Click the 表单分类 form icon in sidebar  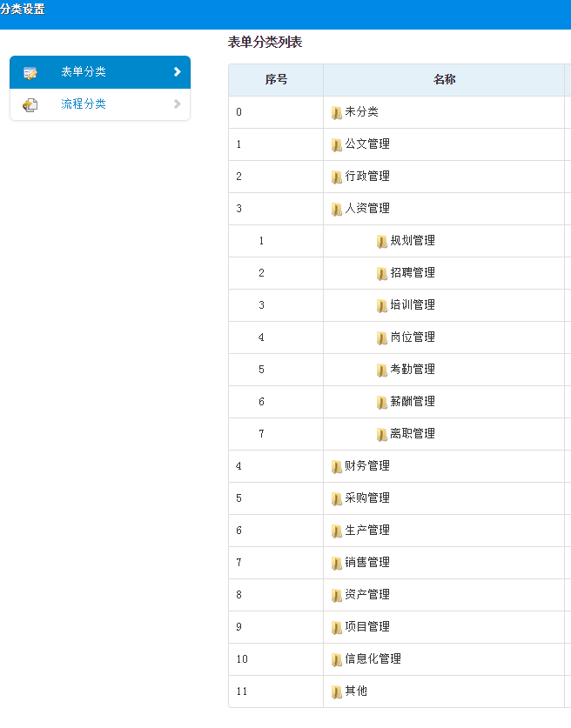point(30,73)
